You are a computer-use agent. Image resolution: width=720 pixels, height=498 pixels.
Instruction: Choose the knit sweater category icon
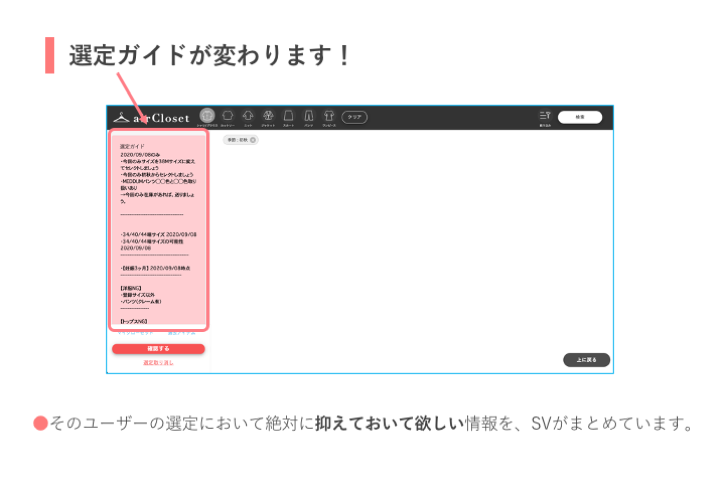coord(248,116)
